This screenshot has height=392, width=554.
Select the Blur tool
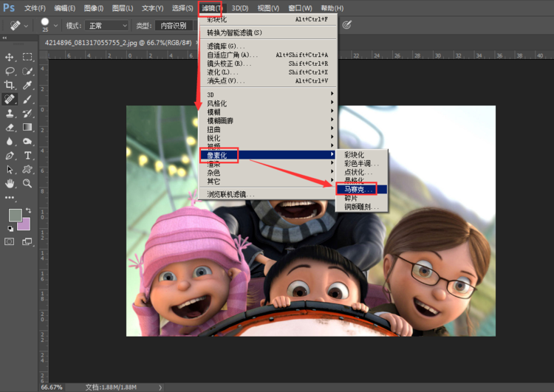pos(10,141)
